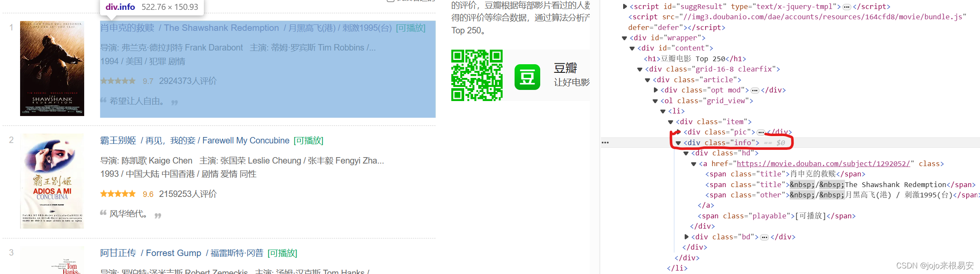Collapse the div class="hd" node
Image resolution: width=980 pixels, height=274 pixels.
click(x=686, y=153)
